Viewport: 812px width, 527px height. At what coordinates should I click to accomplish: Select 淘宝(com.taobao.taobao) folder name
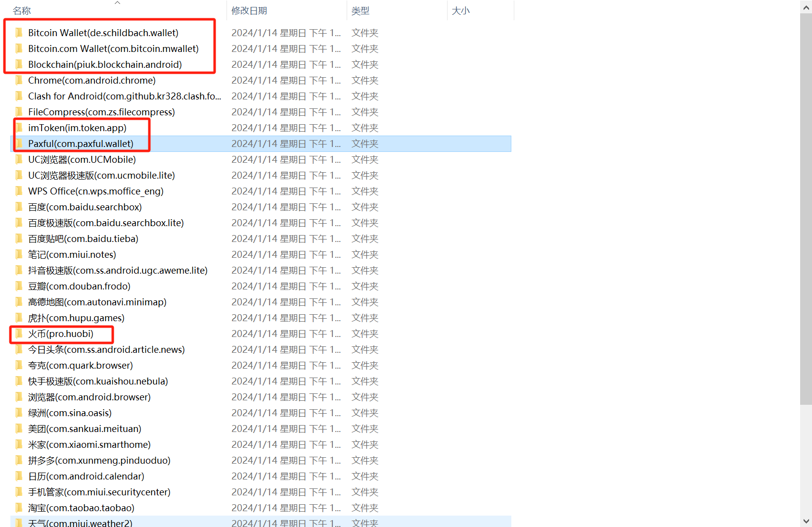coord(81,508)
